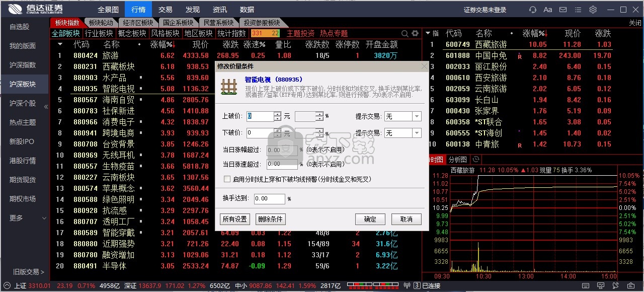Click the signal connection icon in status bar
644x292 pixels.
[408, 286]
